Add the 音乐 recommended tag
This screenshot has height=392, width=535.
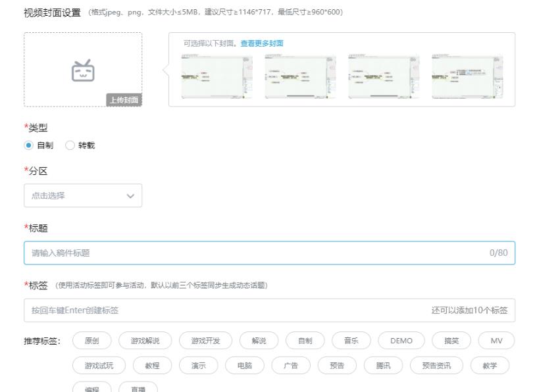351,340
